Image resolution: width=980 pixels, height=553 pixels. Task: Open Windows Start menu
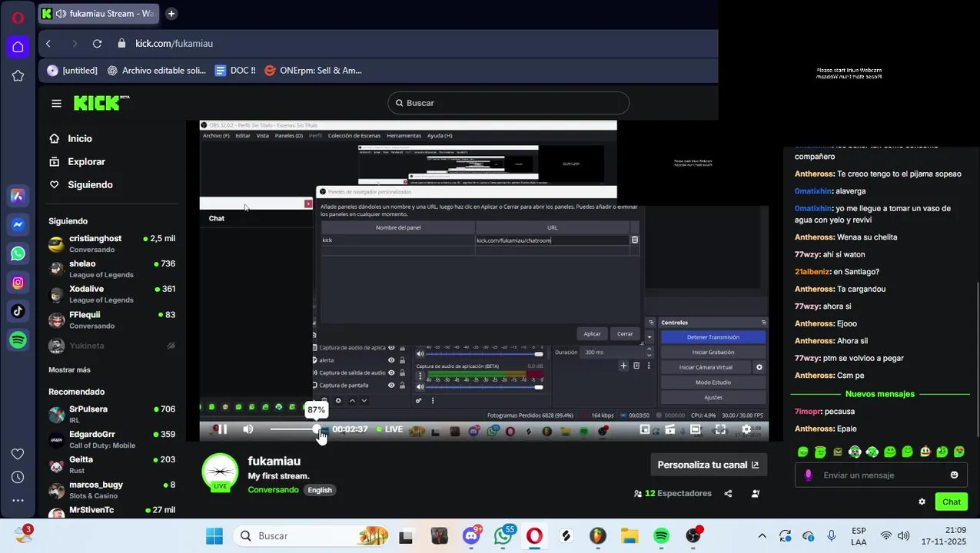(x=214, y=536)
